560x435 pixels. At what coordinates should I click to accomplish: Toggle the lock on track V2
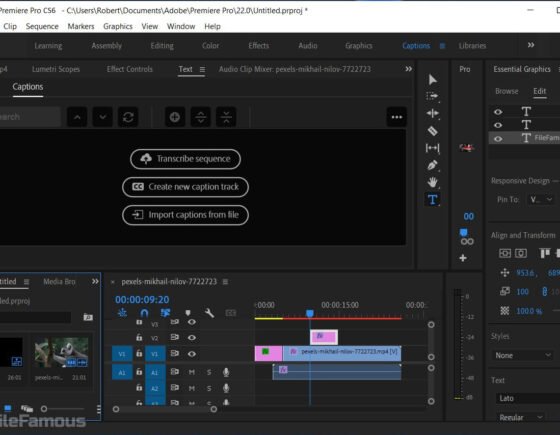click(x=139, y=338)
